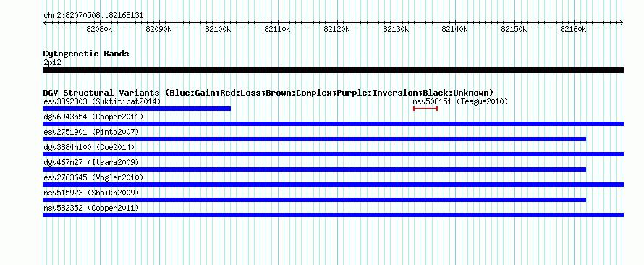Open the dgv467n27 (Itsara2009) variant label
Screen dimensions: 644x265
(x=91, y=162)
